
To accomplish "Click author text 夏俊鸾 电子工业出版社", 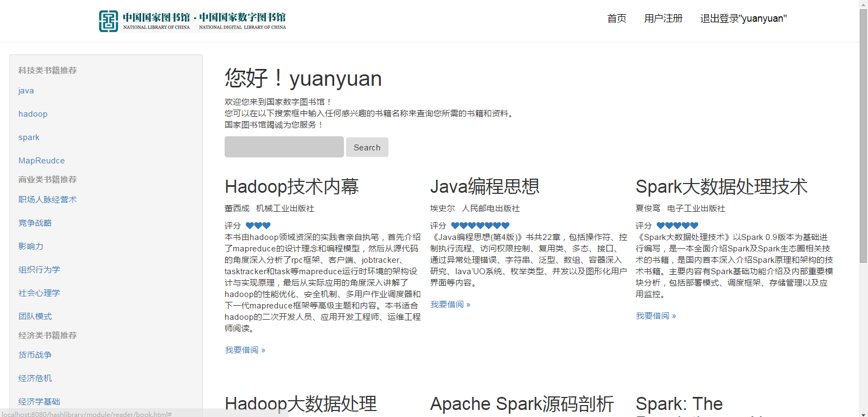I will (x=681, y=208).
